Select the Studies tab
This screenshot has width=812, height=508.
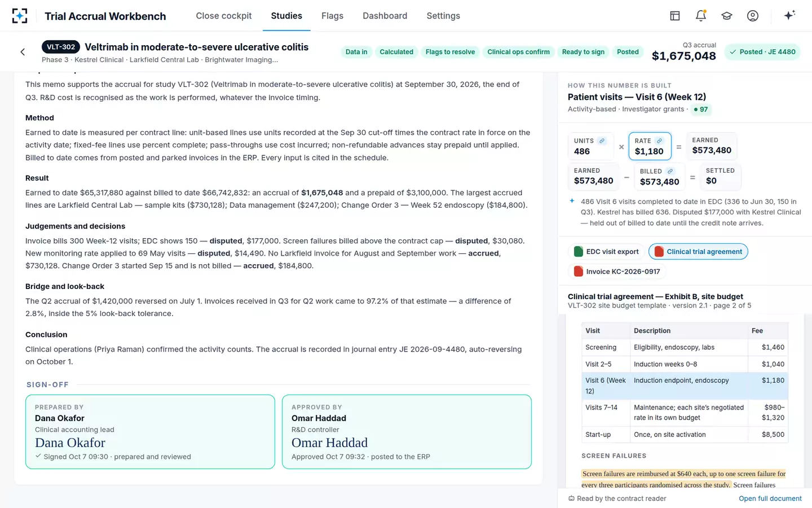click(286, 16)
